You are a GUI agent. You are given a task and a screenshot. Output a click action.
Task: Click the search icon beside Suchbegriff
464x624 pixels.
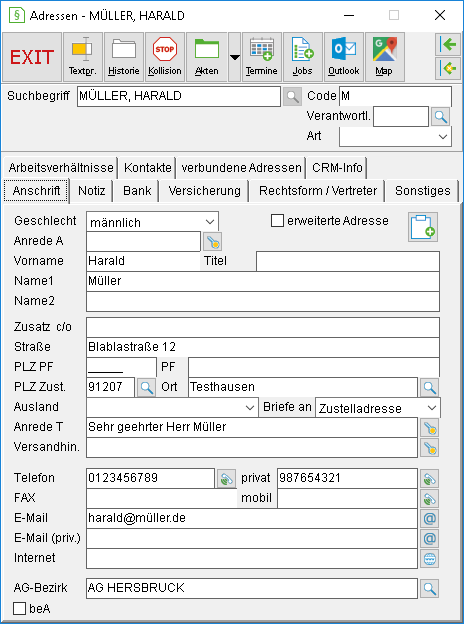tap(292, 97)
